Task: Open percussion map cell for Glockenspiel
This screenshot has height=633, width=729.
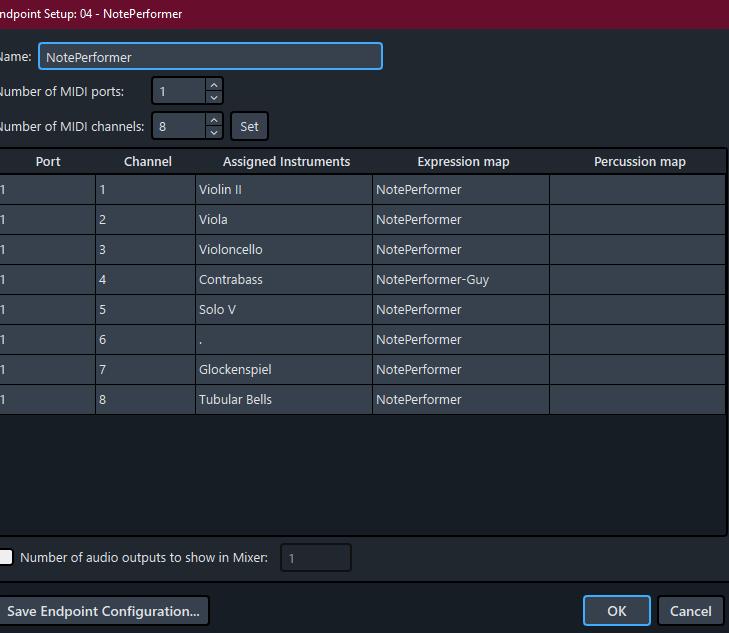Action: [x=637, y=369]
